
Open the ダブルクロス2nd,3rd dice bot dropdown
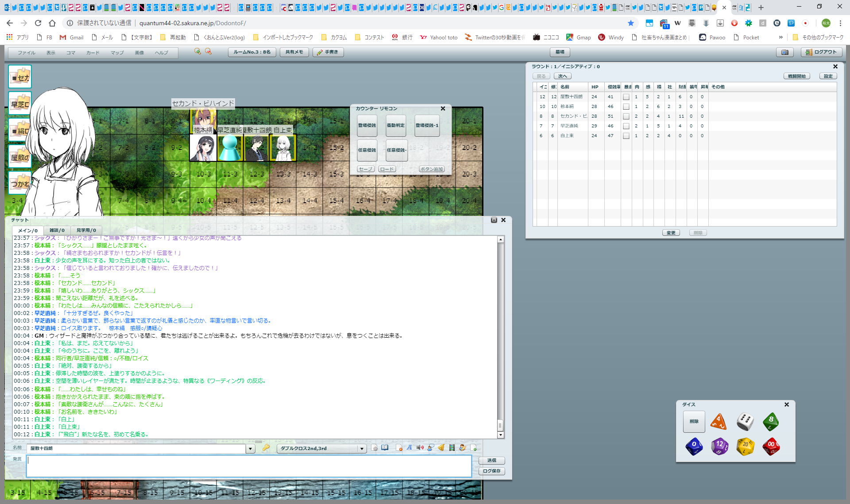(x=362, y=449)
